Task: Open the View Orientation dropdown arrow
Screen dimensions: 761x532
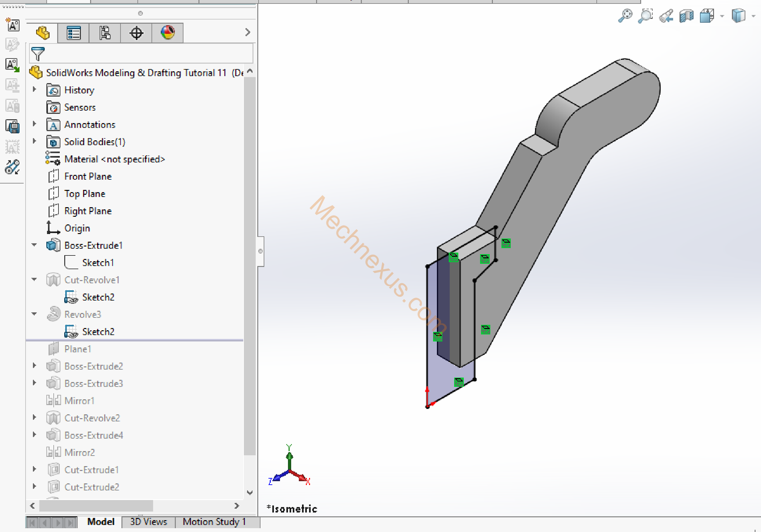Action: click(722, 16)
